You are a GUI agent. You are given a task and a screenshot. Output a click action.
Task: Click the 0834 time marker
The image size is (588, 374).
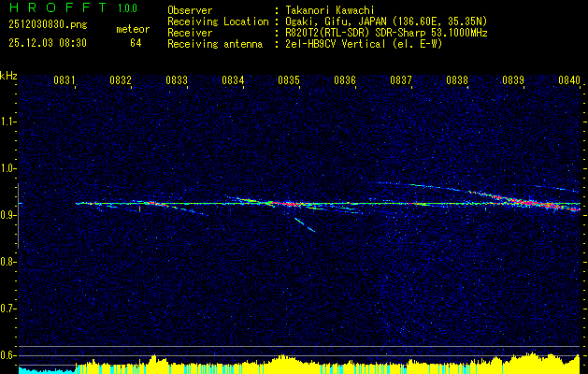point(233,79)
